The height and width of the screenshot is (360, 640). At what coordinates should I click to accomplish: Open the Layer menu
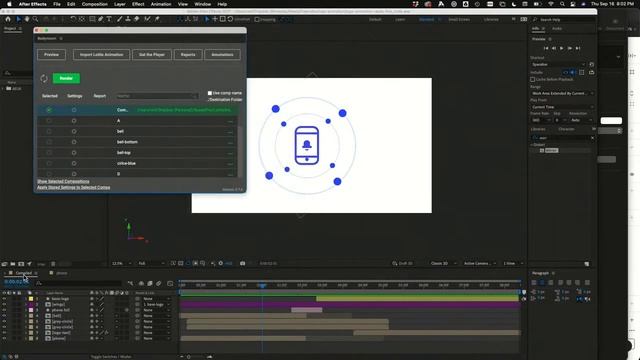120,4
